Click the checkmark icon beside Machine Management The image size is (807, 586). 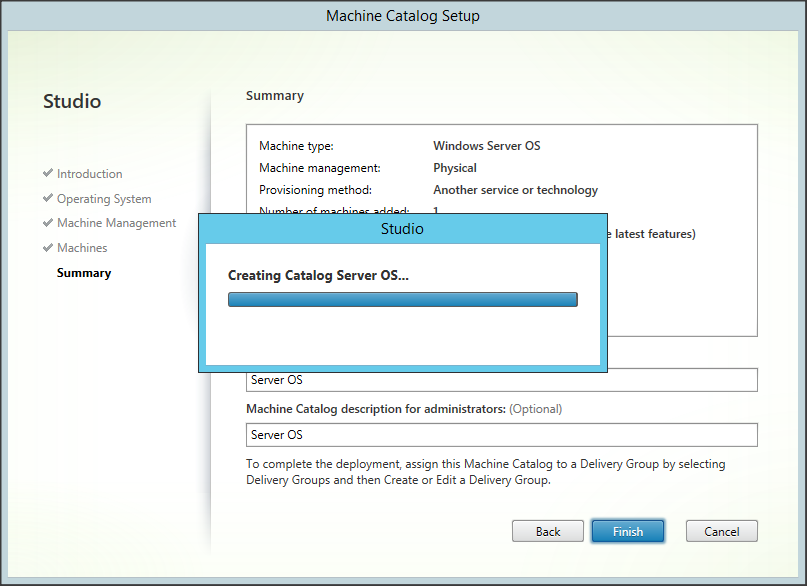pyautogui.click(x=48, y=223)
